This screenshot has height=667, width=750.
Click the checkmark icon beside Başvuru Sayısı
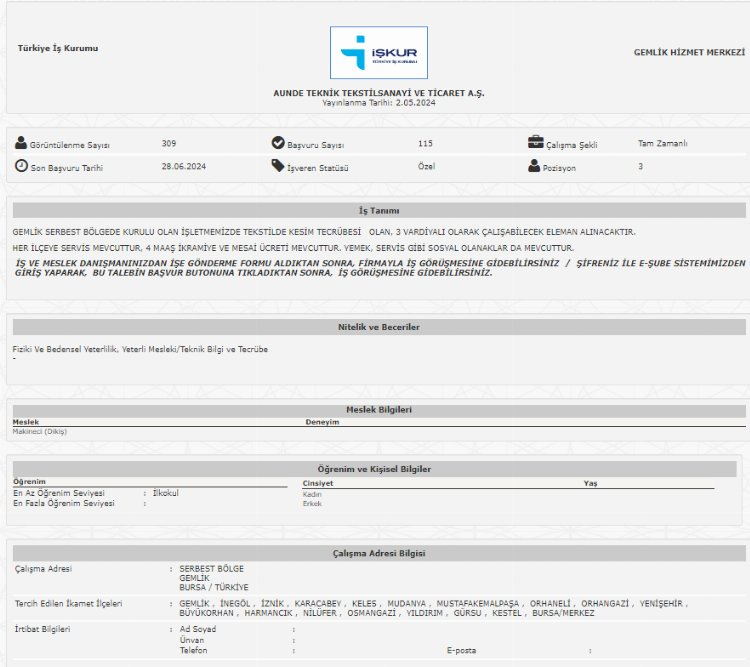(278, 143)
